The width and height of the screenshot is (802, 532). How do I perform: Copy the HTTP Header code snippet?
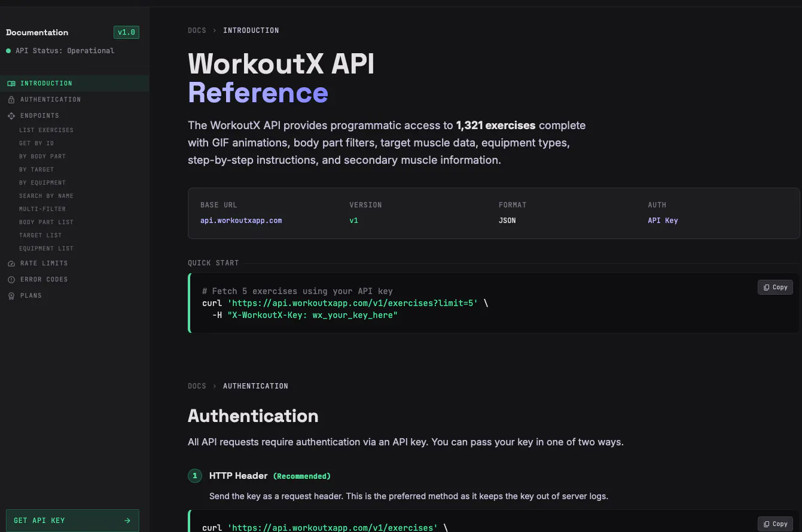(775, 524)
